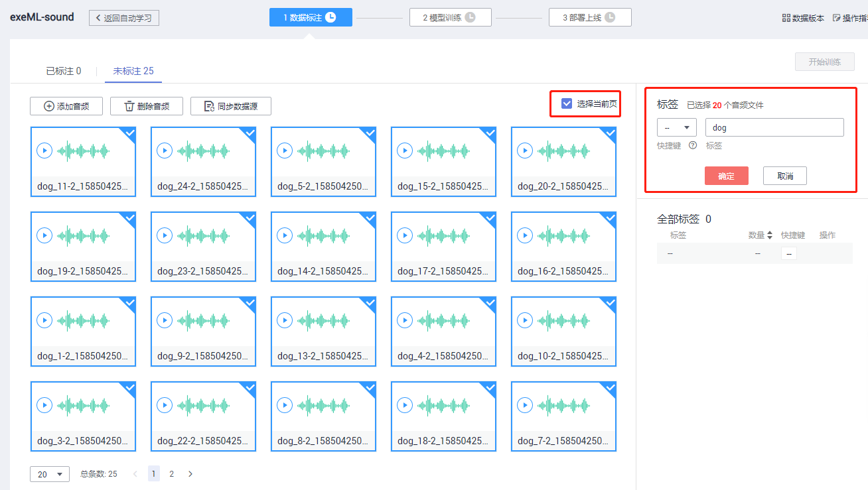The height and width of the screenshot is (490, 868).
Task: Play the dog_17-2 audio clip
Action: click(405, 235)
